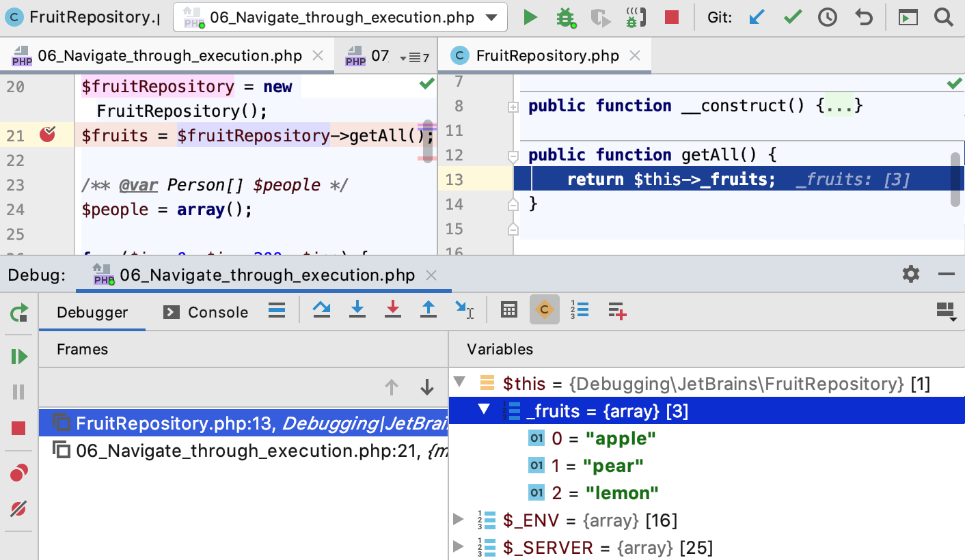Select the variable 1 = "pear"
Screen dimensions: 965x560
pyautogui.click(x=586, y=466)
